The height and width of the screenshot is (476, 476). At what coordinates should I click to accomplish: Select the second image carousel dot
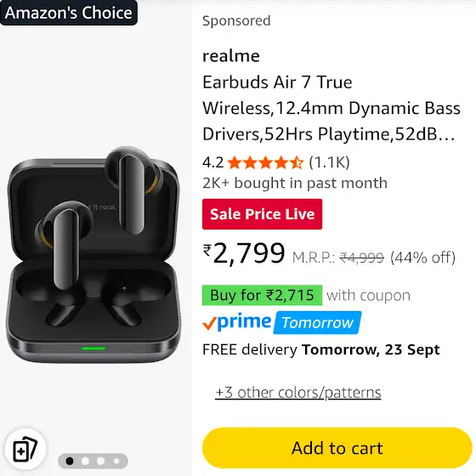point(85,461)
